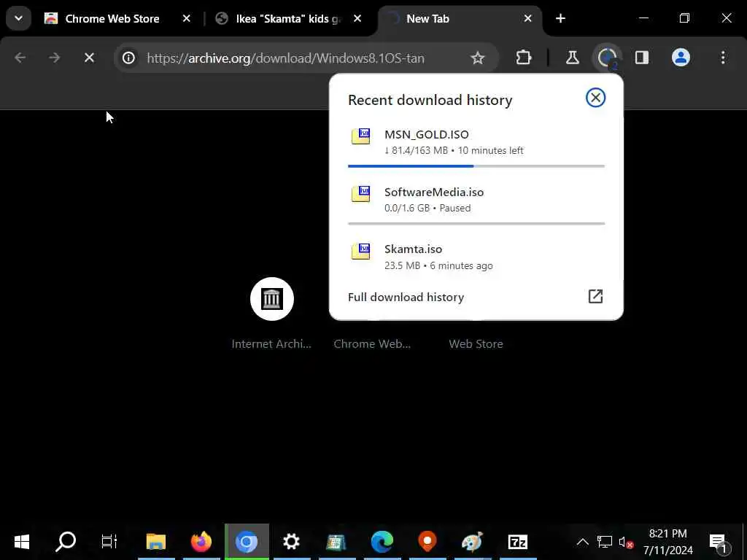Open File Explorer from taskbar
Viewport: 747px width, 560px height.
156,542
